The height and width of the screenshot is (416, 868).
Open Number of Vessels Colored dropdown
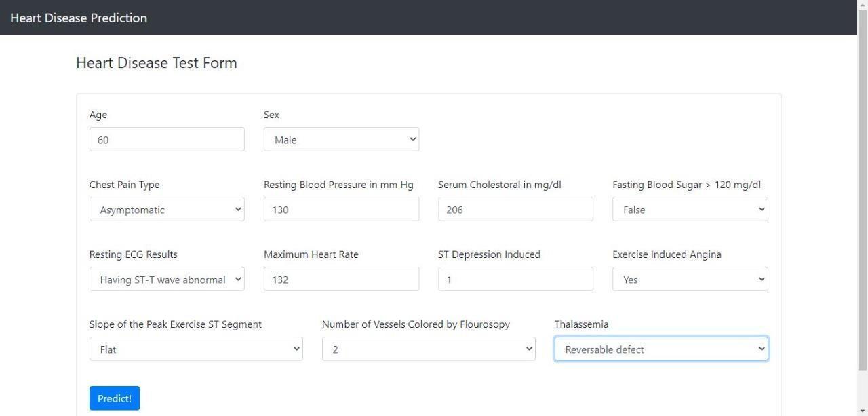point(429,349)
